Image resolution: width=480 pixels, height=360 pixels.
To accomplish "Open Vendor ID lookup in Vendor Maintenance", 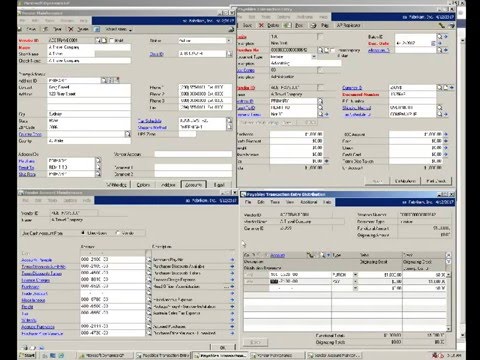I will [x=99, y=40].
